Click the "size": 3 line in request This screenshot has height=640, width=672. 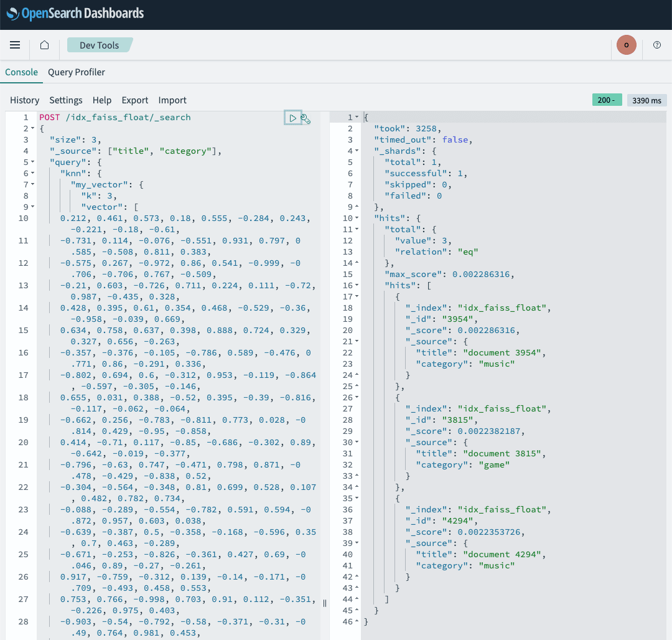pos(75,139)
